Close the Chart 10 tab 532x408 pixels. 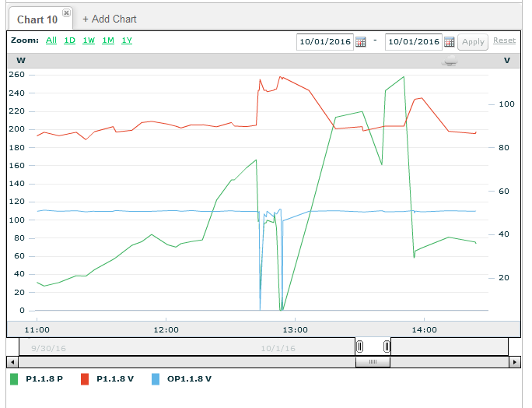[67, 13]
